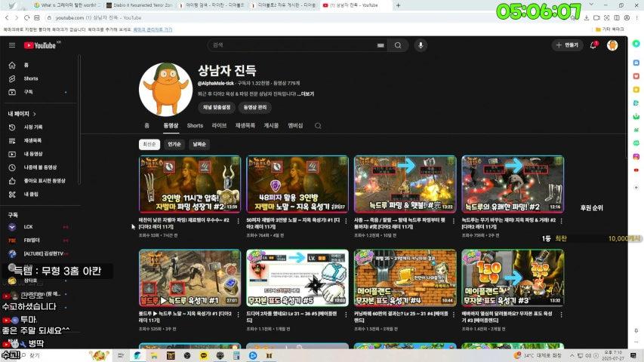Image resolution: width=644 pixels, height=362 pixels.
Task: Open the 무자본 표도 육성기 #5 thumbnail
Action: [x=297, y=278]
